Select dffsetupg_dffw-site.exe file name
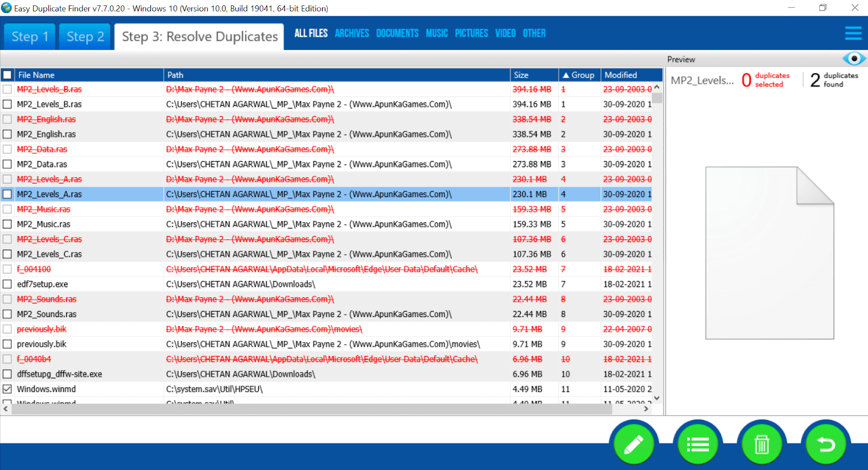This screenshot has height=470, width=868. pos(59,374)
